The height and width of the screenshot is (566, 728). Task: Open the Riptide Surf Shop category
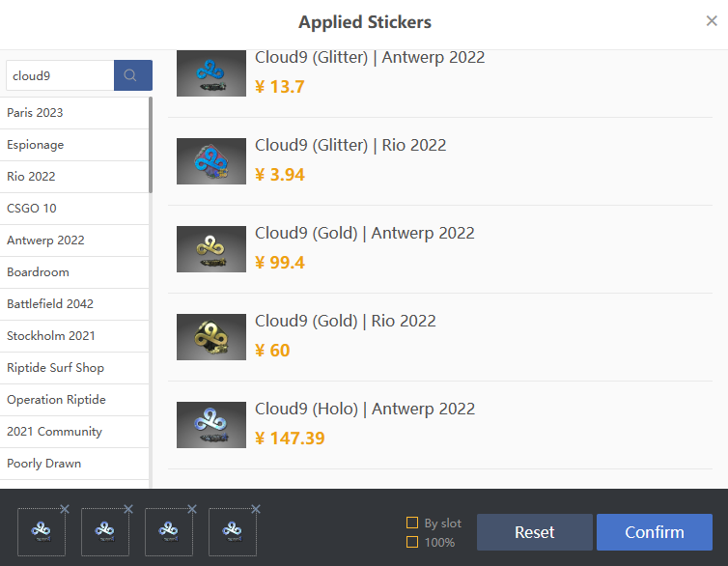(55, 368)
